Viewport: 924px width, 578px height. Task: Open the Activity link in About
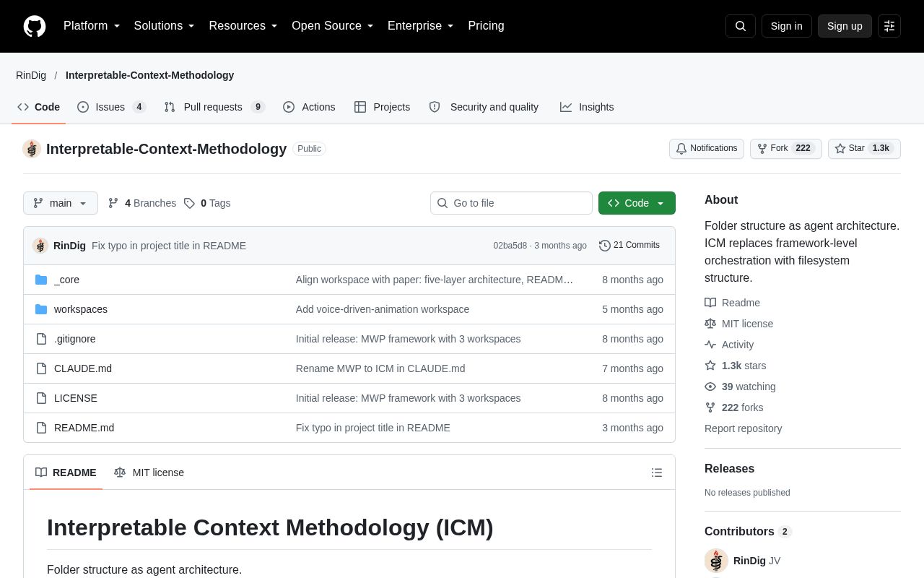point(729,345)
